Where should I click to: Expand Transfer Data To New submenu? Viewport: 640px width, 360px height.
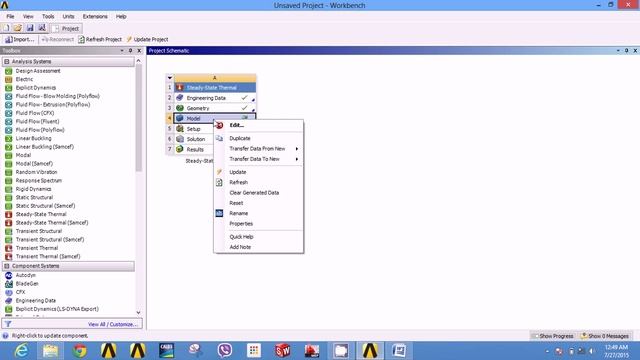pyautogui.click(x=263, y=159)
